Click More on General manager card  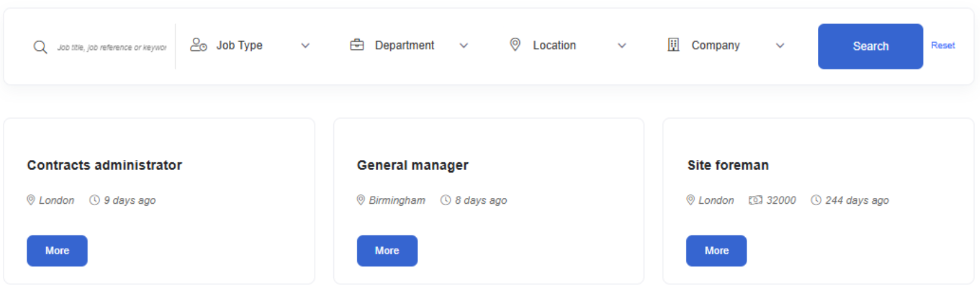click(387, 251)
